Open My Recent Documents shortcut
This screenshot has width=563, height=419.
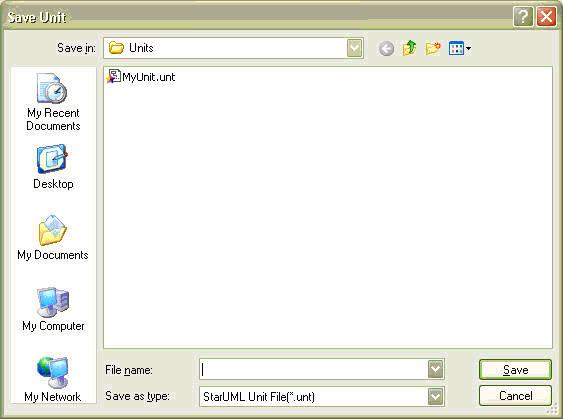pos(53,102)
